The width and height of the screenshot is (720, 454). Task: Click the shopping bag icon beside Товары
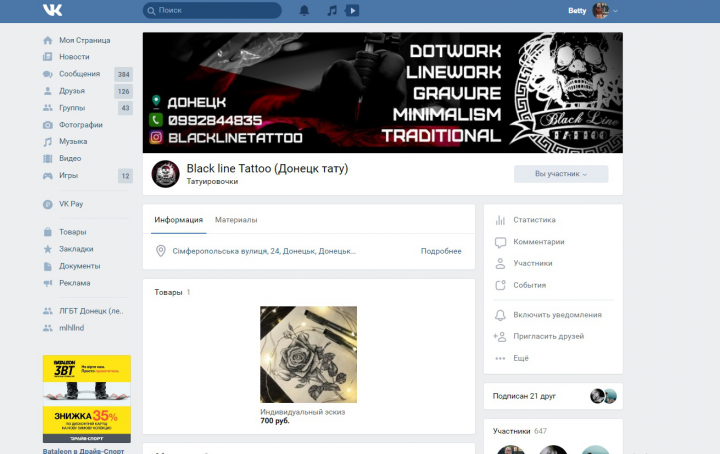[x=48, y=232]
